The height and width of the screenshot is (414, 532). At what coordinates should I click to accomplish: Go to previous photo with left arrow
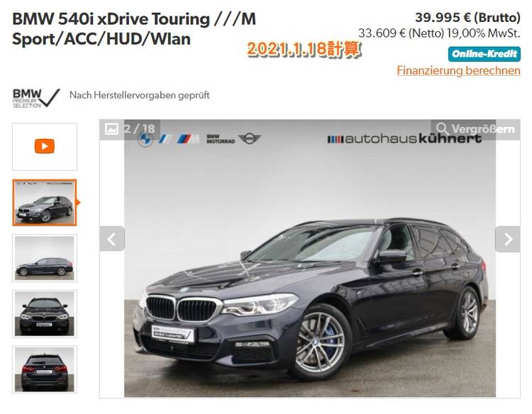pos(112,239)
